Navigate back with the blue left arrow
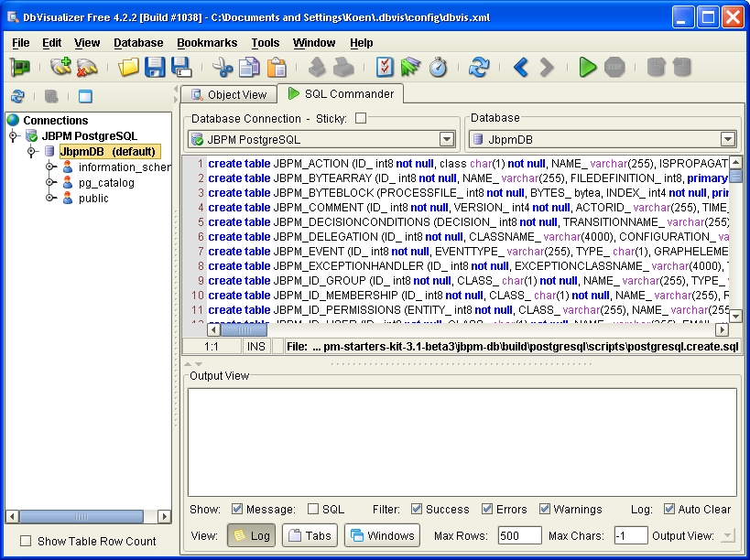 tap(518, 66)
